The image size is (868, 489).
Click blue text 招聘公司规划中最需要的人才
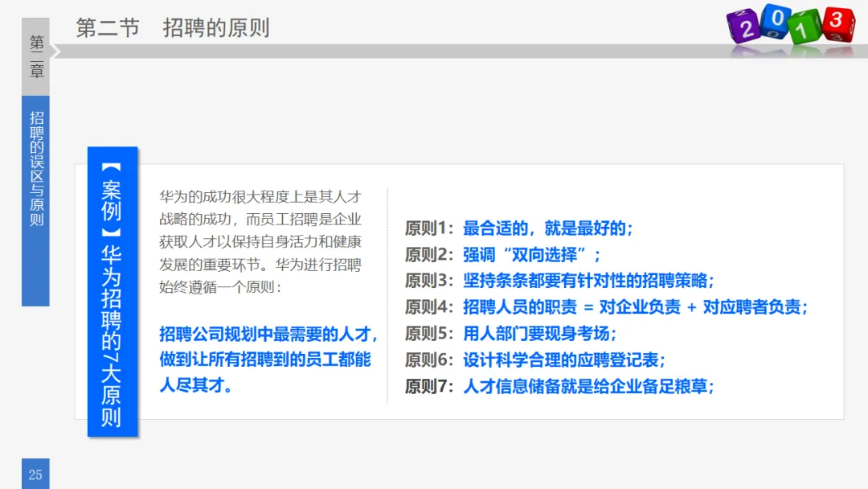(x=268, y=334)
